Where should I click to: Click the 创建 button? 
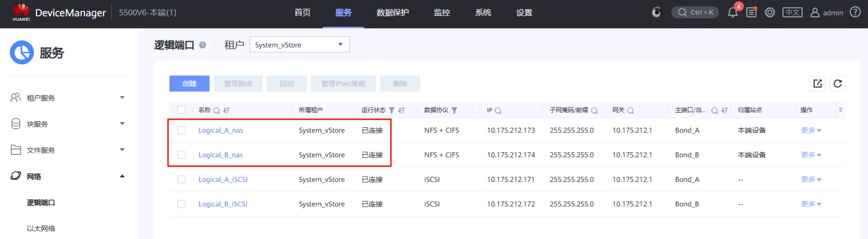click(189, 84)
